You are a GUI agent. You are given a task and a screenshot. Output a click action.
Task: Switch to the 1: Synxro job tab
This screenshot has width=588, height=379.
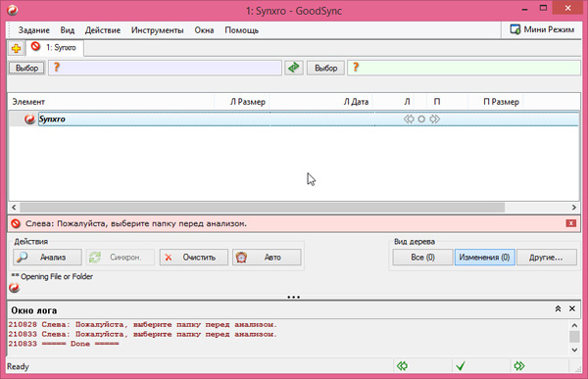(x=55, y=48)
